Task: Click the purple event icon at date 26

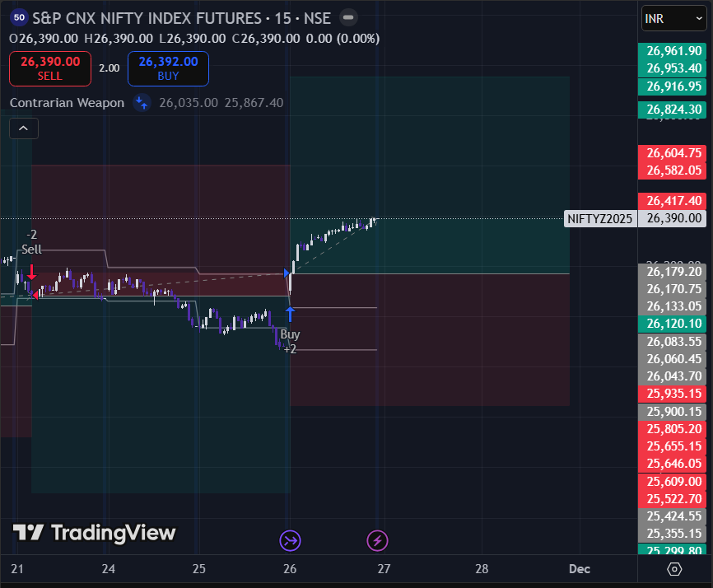Action: tap(290, 541)
